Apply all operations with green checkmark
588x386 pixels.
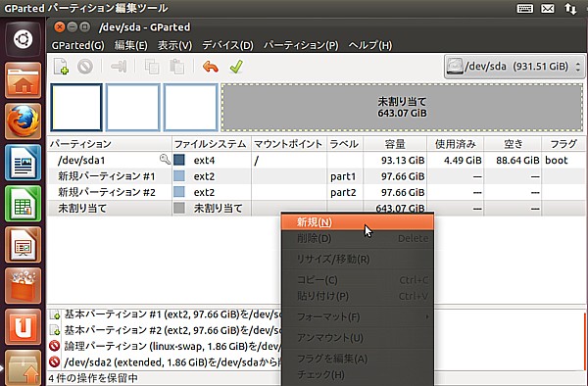[x=236, y=67]
